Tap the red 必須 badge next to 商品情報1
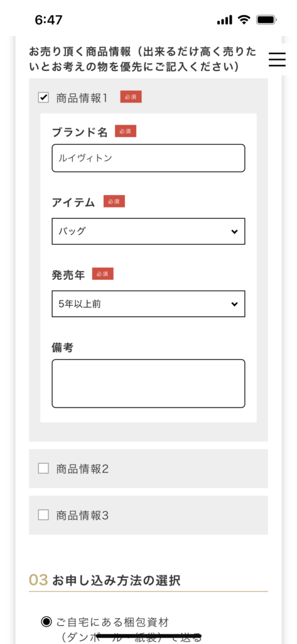The height and width of the screenshot is (644, 297). pyautogui.click(x=131, y=97)
